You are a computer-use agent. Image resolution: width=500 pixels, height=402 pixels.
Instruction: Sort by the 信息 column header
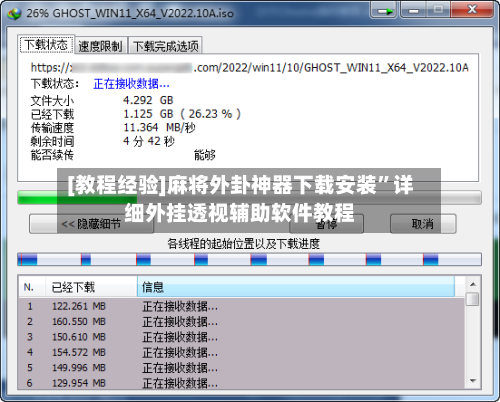tap(296, 287)
